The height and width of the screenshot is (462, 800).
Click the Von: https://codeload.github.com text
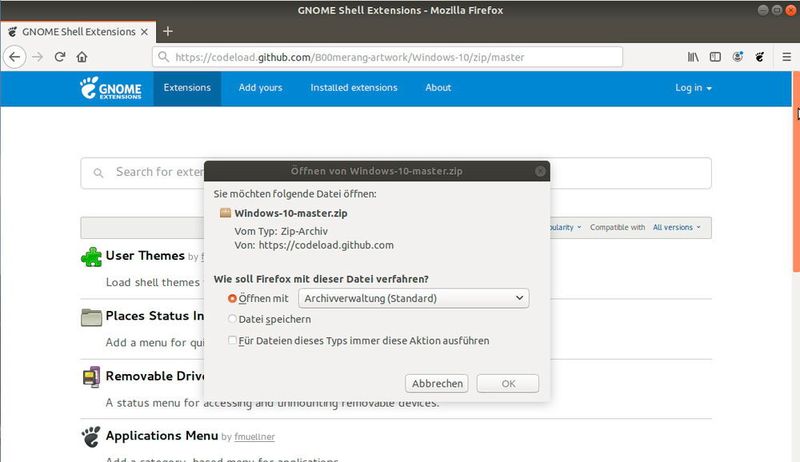[314, 245]
